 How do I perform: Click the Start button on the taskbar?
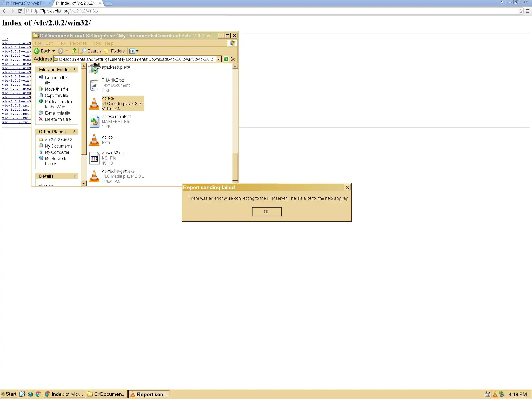[x=9, y=394]
